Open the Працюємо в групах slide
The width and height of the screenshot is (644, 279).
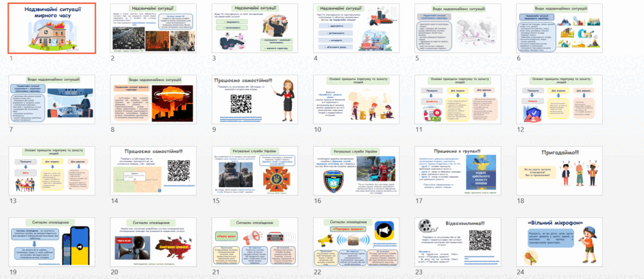pos(458,171)
